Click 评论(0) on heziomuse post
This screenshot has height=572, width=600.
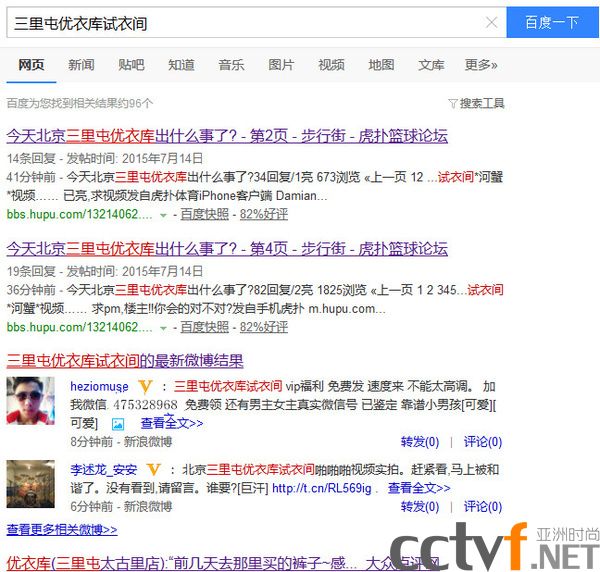483,442
